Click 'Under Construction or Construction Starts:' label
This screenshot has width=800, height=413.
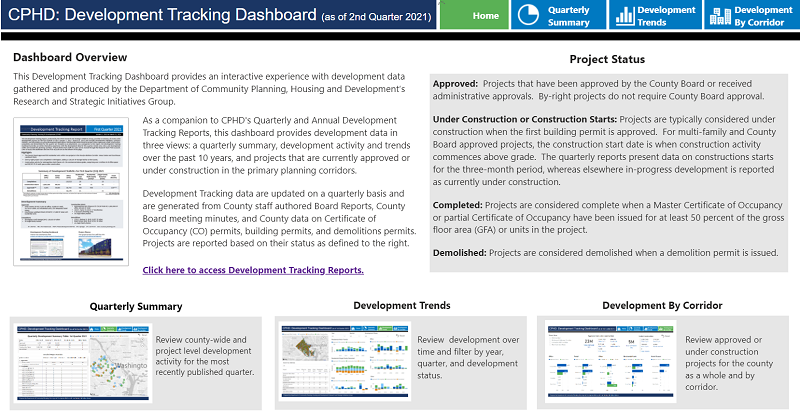525,119
